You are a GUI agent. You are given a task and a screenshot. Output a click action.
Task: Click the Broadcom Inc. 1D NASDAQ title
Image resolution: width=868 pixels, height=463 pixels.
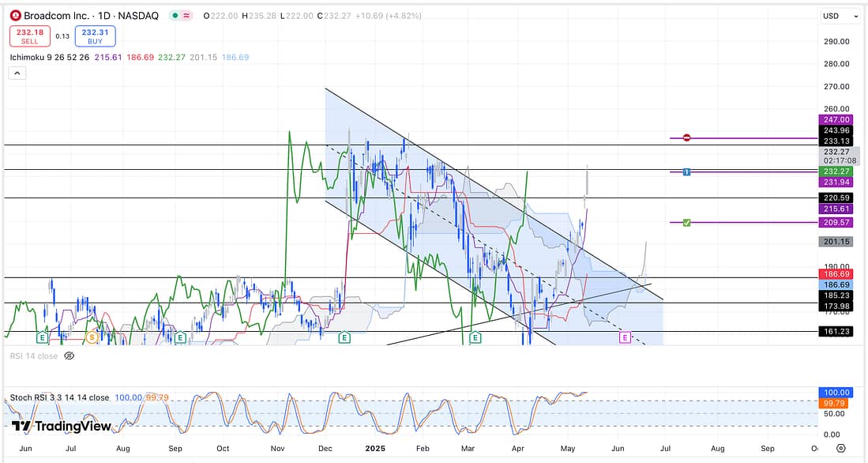(x=91, y=16)
